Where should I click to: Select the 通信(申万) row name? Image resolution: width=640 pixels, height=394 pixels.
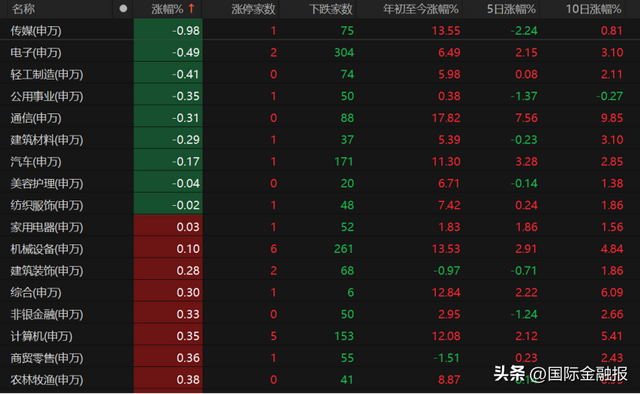pyautogui.click(x=36, y=118)
